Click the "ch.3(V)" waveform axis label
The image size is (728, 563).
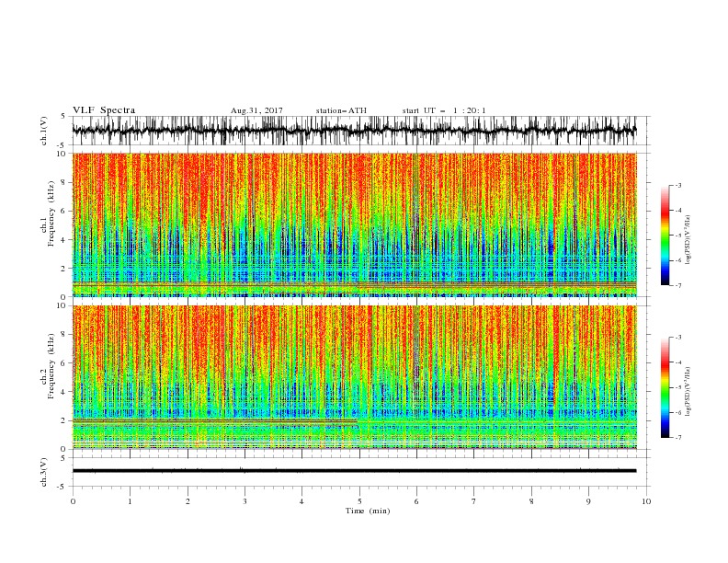pyautogui.click(x=44, y=472)
